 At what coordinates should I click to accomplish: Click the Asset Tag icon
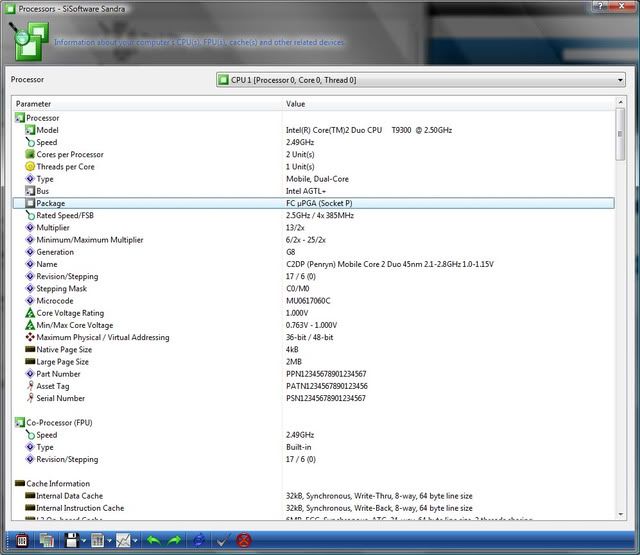(30, 386)
